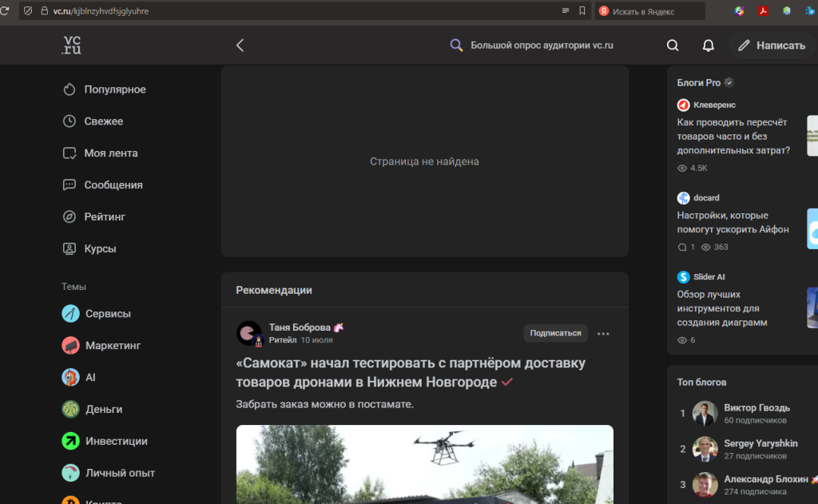Open the drone photo in the article
Screen dimensions: 818x504
coord(425,464)
